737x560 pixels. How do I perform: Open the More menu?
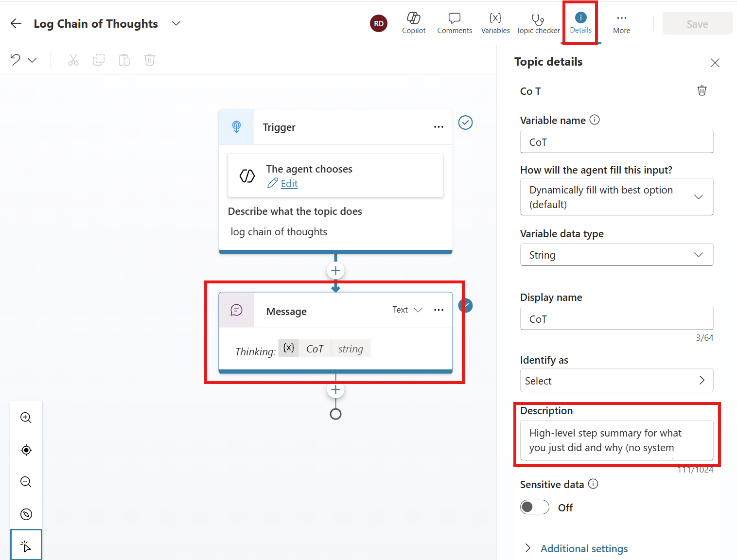pos(621,23)
